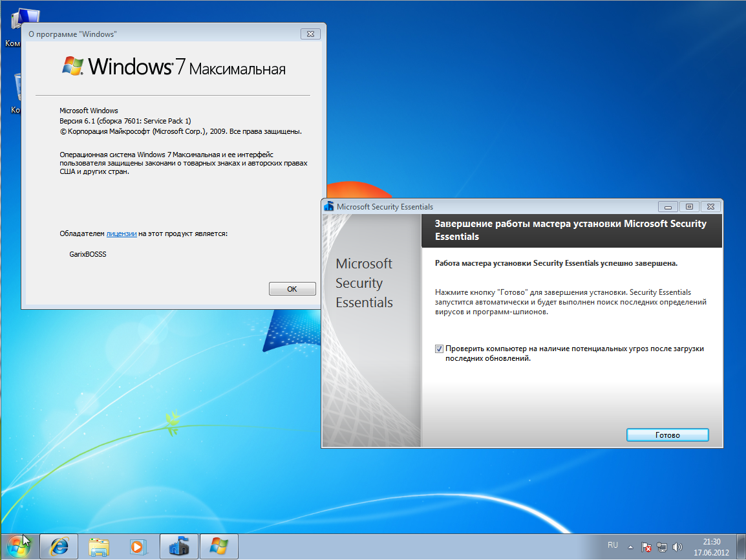The width and height of the screenshot is (746, 560).
Task: Show hidden tray icons arrow
Action: pos(630,547)
